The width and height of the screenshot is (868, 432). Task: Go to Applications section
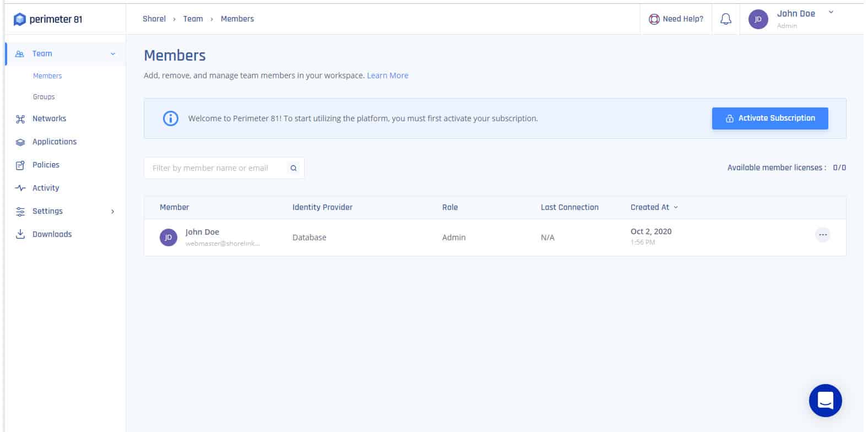[x=55, y=142]
